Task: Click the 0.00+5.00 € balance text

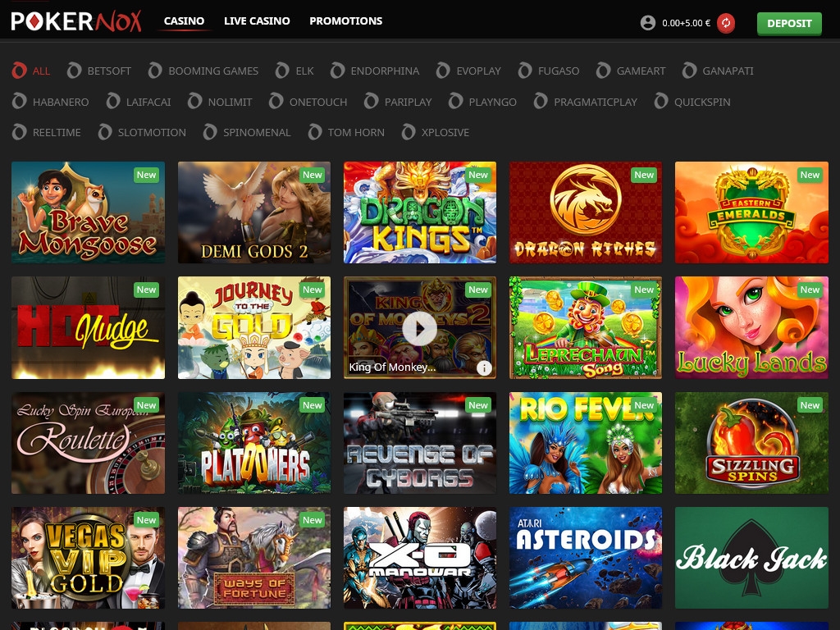Action: (x=686, y=23)
